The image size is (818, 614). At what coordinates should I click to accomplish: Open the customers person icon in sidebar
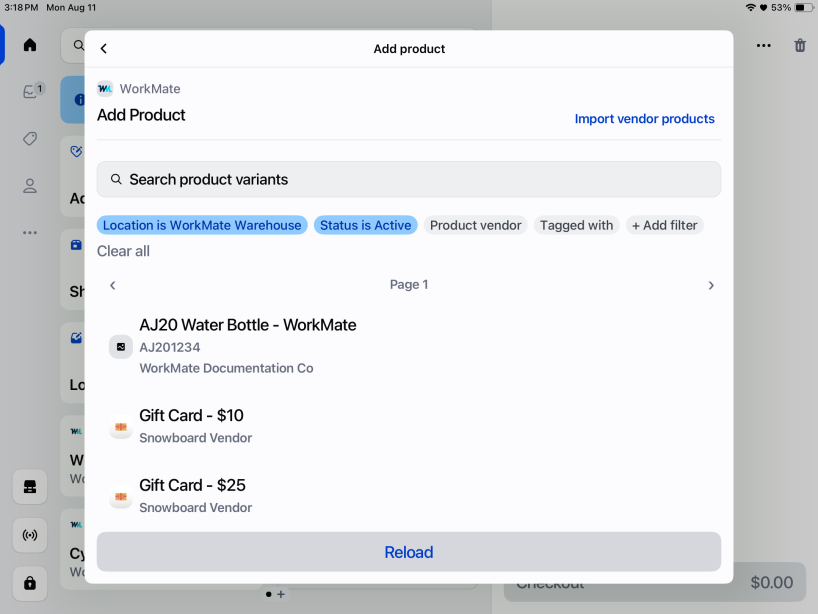click(30, 186)
